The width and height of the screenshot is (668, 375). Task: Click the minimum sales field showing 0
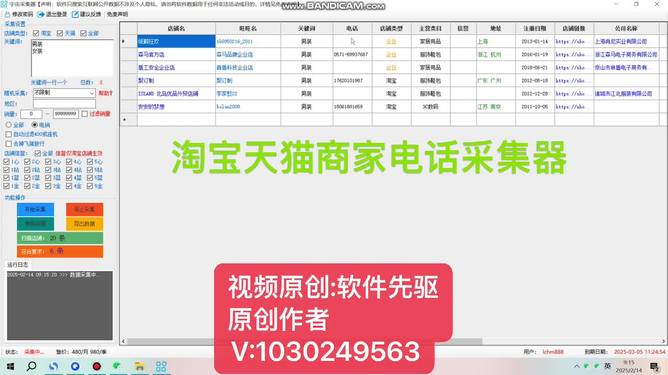click(x=31, y=114)
